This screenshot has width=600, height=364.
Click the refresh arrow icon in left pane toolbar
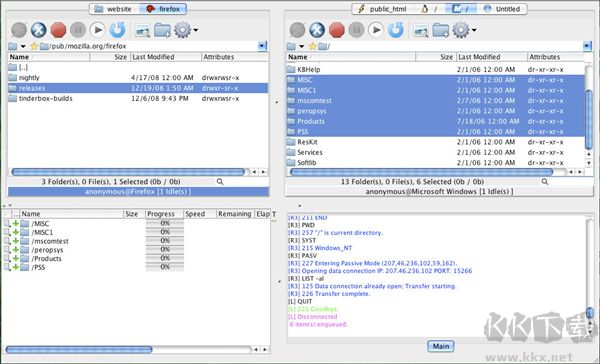point(117,30)
